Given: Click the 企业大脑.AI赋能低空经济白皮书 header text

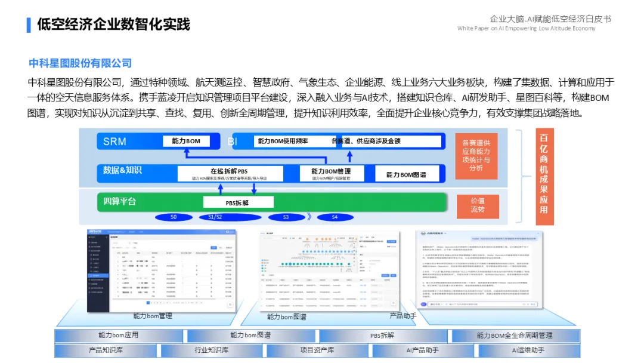Looking at the screenshot, I should (550, 19).
